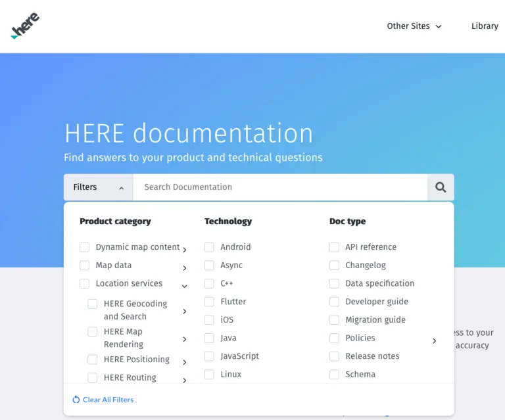Viewport: 505px width, 420px height.
Task: Collapse the Filters dropdown
Action: click(x=98, y=187)
